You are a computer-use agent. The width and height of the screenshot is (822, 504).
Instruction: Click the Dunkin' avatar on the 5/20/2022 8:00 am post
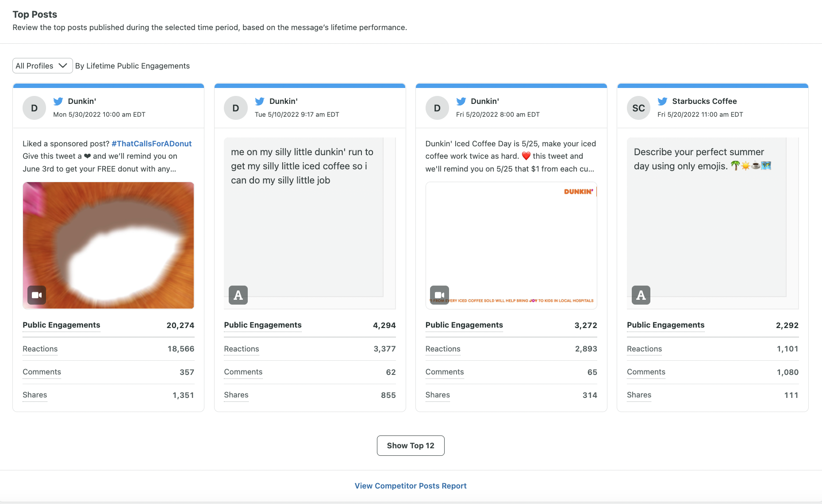(x=437, y=108)
